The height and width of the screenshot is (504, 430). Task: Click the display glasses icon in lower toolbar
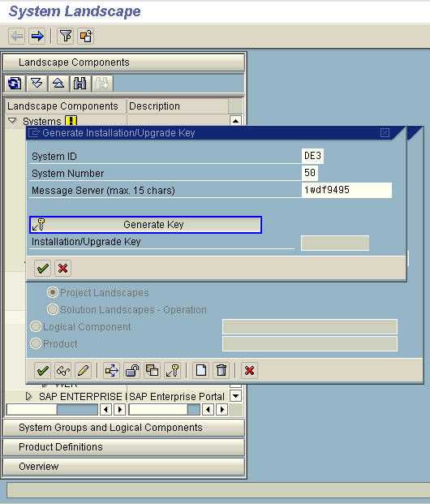[63, 371]
